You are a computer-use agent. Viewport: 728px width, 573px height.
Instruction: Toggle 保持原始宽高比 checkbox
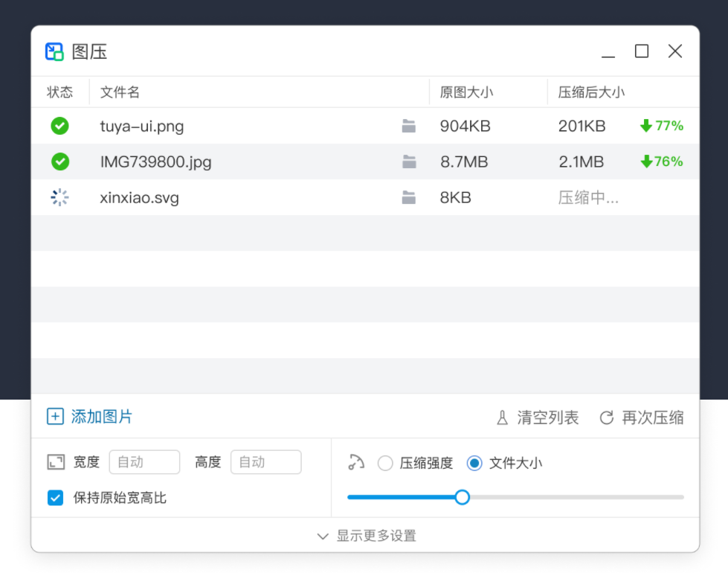[56, 498]
